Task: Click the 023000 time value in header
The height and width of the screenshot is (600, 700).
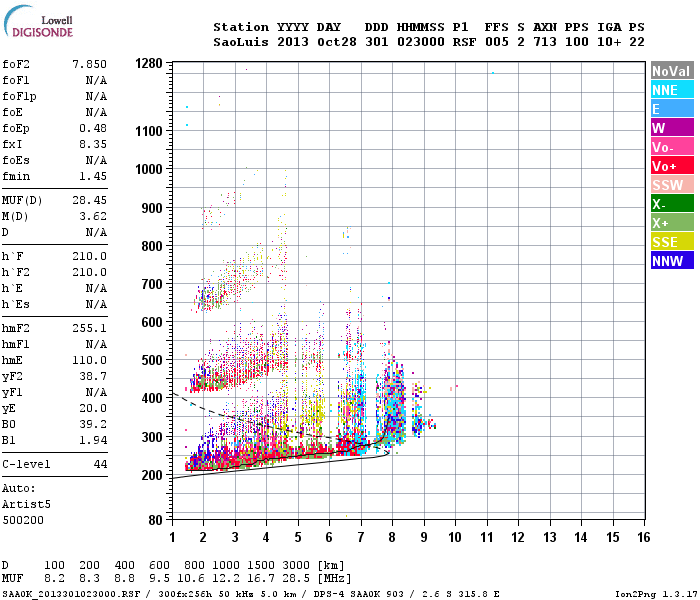Action: [x=421, y=42]
